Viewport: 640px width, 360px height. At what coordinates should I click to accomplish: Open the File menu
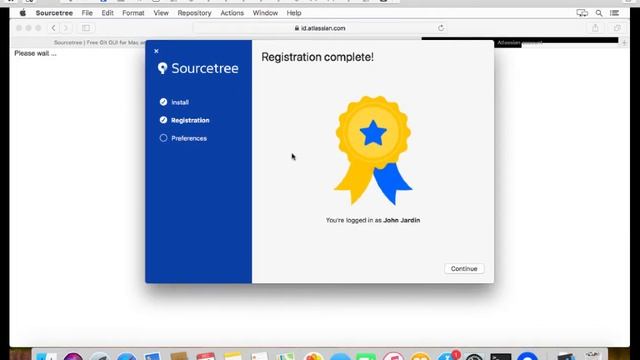point(87,13)
